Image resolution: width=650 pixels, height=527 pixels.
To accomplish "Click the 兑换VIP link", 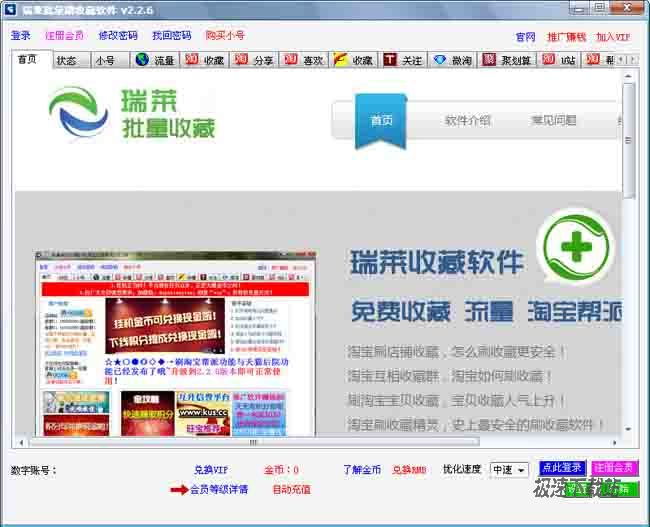I will pyautogui.click(x=211, y=470).
